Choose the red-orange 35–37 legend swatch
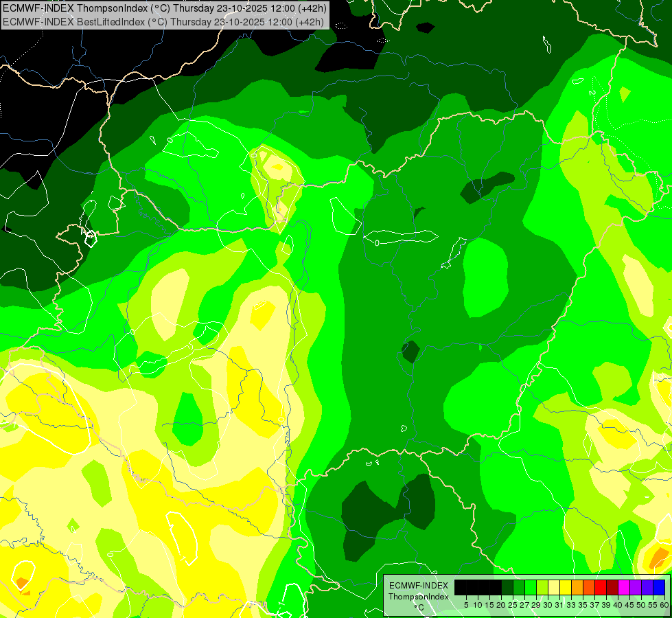Viewport: 672px width, 618px height. pyautogui.click(x=589, y=587)
